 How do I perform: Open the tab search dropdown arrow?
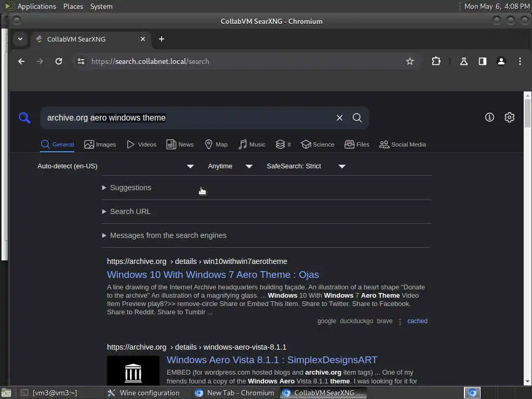(20, 39)
